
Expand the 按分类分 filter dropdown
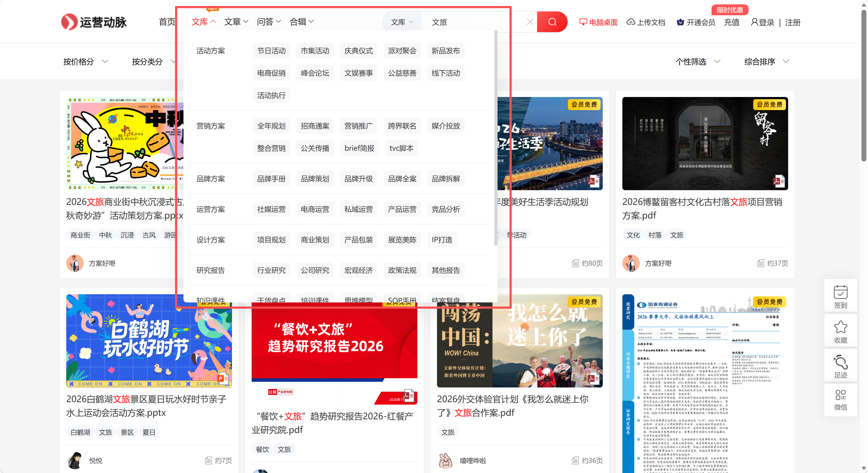point(154,62)
